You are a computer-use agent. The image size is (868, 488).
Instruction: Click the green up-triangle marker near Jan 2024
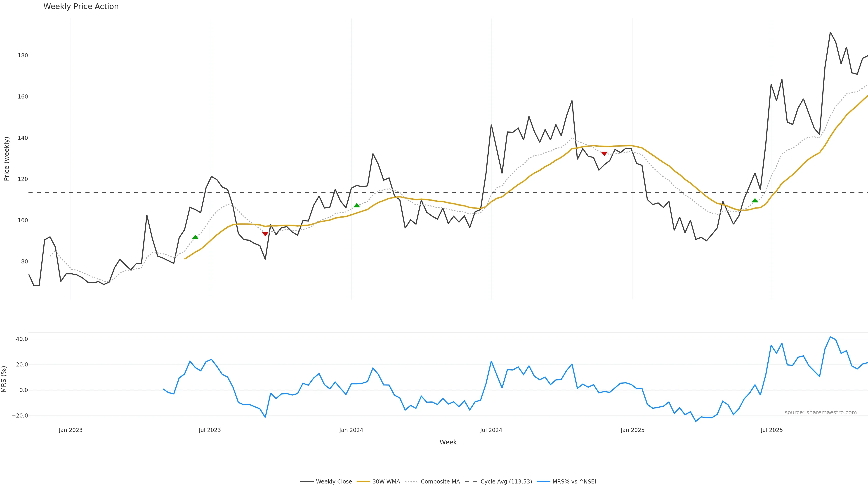pyautogui.click(x=356, y=205)
